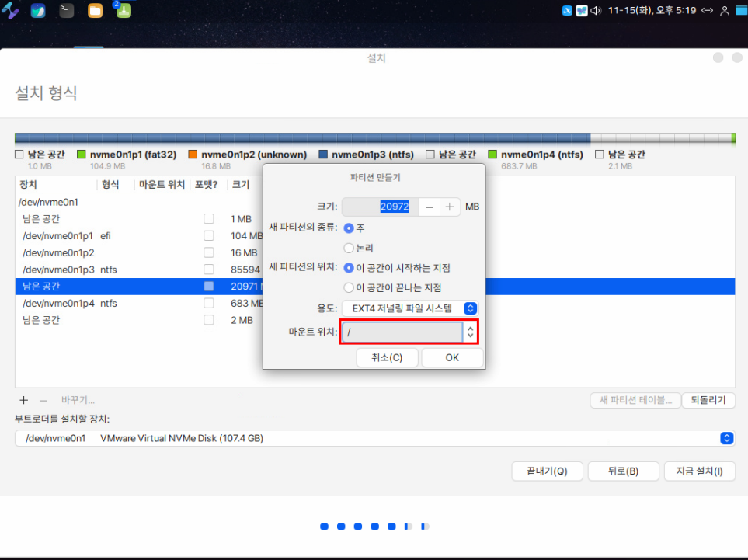The height and width of the screenshot is (560, 748).
Task: Select the 논리 (logical) partition type
Action: tap(349, 248)
